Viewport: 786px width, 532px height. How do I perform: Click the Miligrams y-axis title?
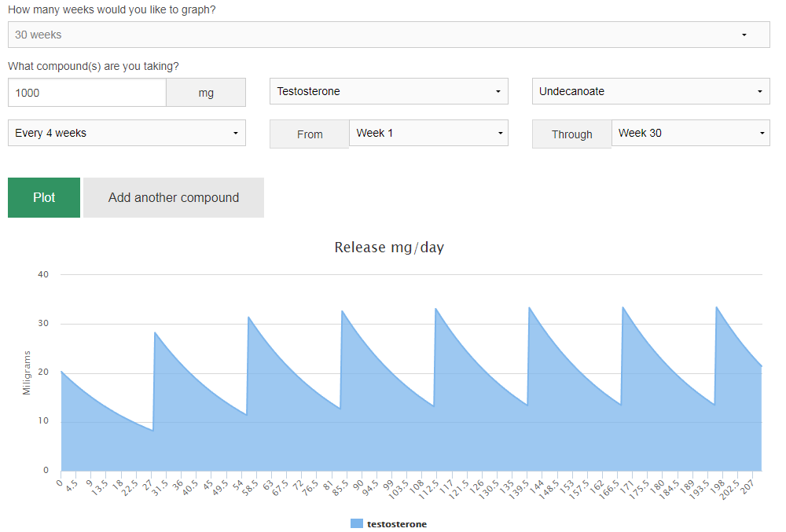coord(27,372)
